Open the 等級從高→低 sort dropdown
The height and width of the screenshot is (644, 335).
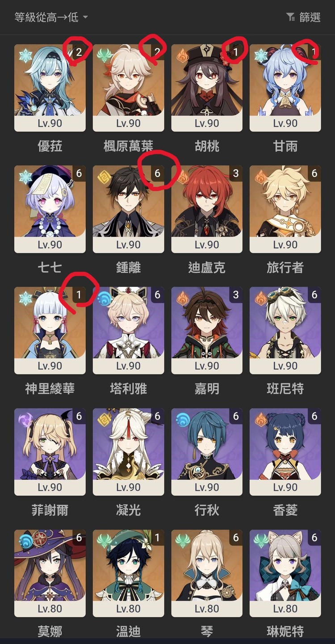pos(51,17)
